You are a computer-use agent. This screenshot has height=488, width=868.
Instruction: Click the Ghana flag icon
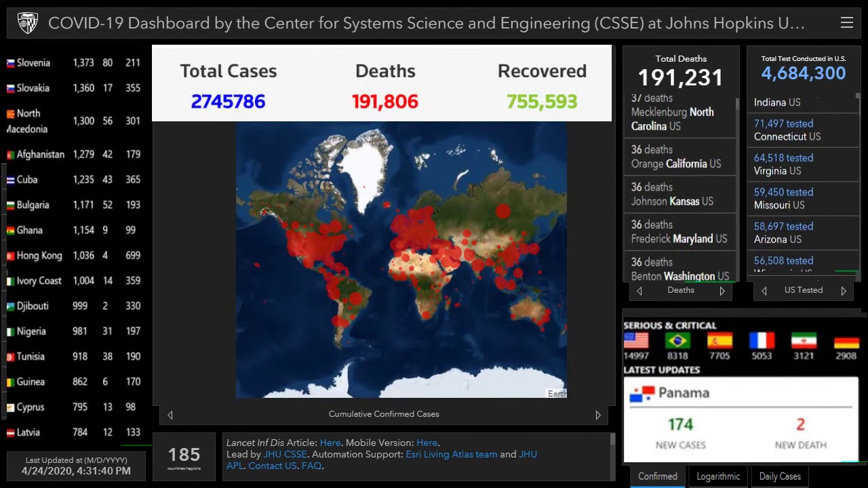pos(10,230)
